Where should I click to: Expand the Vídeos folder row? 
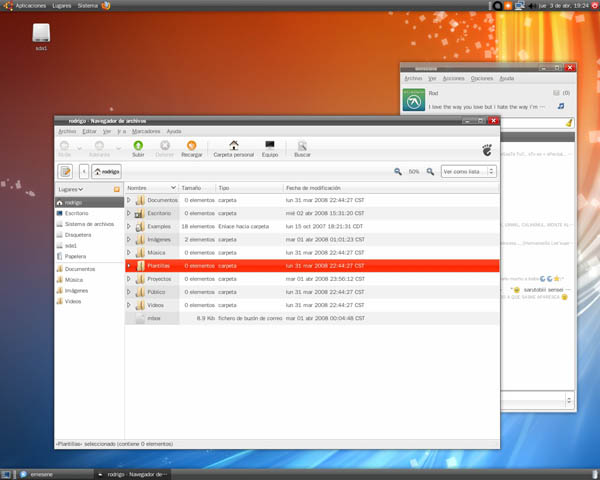click(x=129, y=305)
